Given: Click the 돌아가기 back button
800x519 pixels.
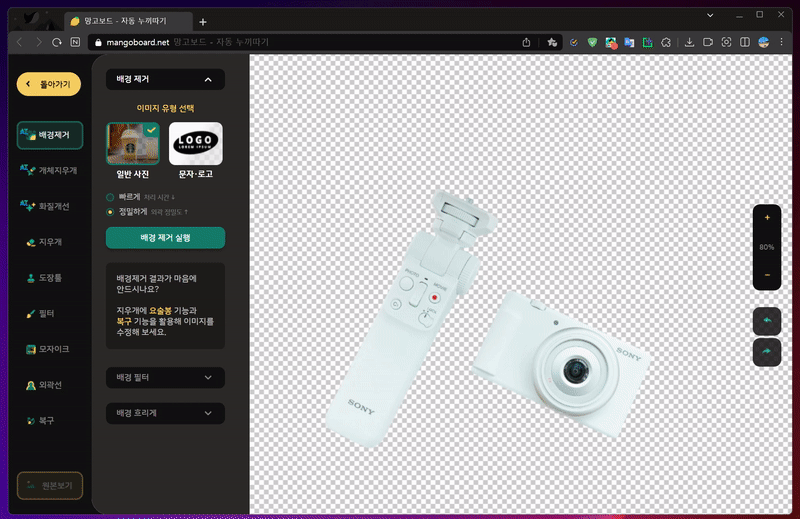Looking at the screenshot, I should tap(49, 84).
